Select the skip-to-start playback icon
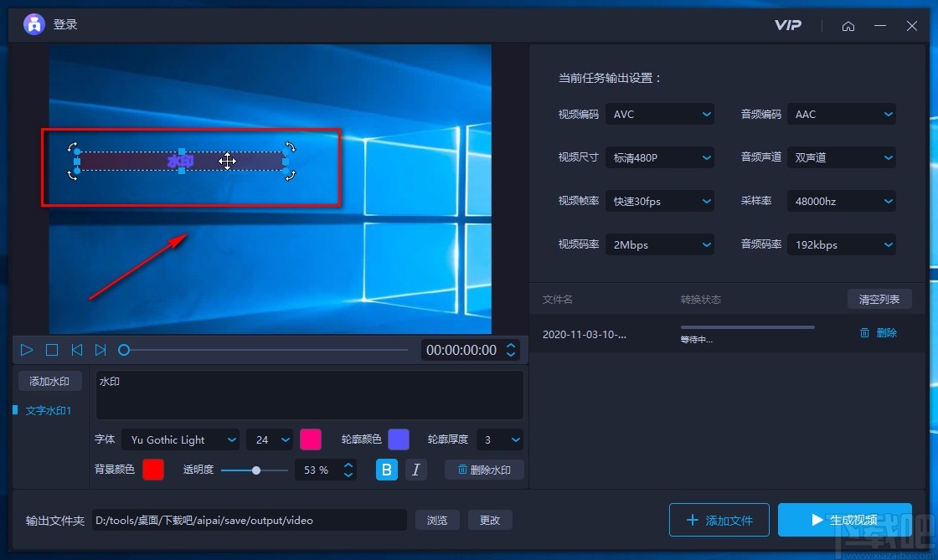938x560 pixels. pyautogui.click(x=76, y=350)
